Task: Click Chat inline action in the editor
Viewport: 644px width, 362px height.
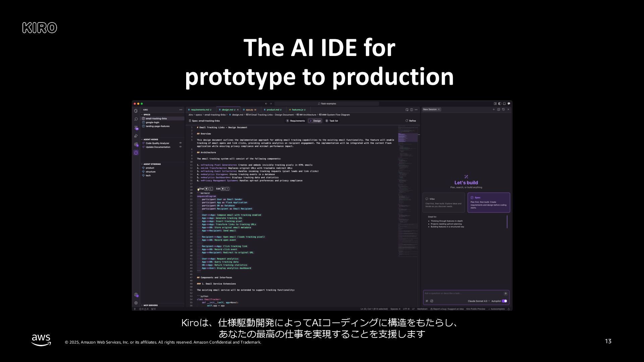Action: pos(205,189)
